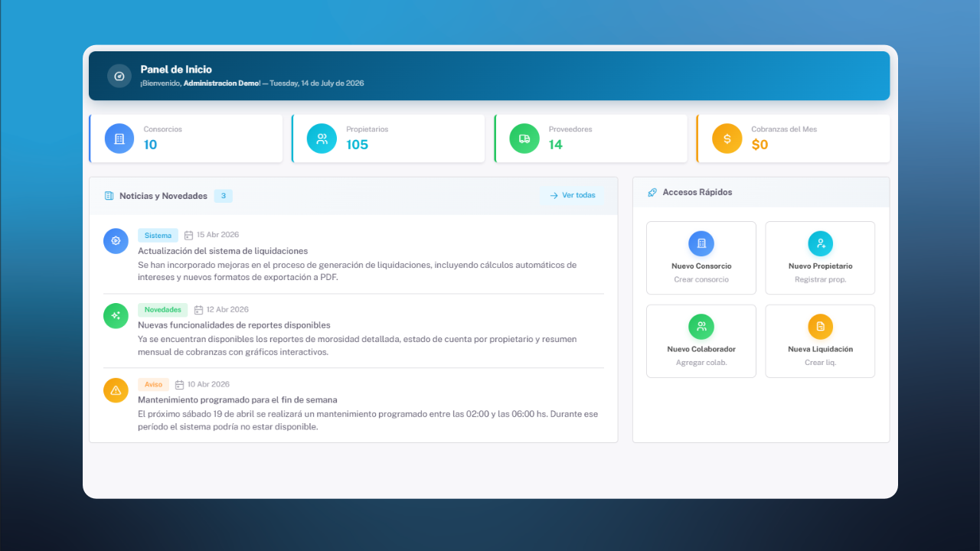Click headline Nuevas funcionalidades de reportes disponibles
The width and height of the screenshot is (980, 551).
(x=234, y=325)
